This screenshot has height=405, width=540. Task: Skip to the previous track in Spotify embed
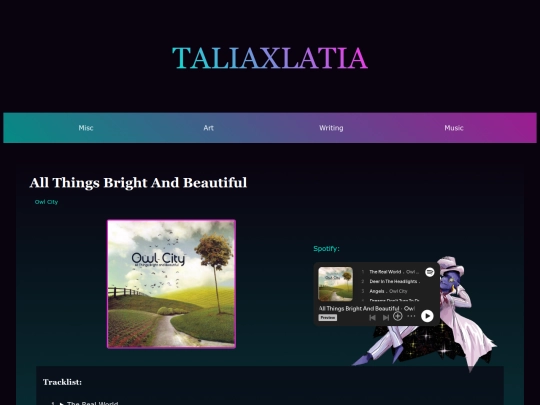[372, 318]
